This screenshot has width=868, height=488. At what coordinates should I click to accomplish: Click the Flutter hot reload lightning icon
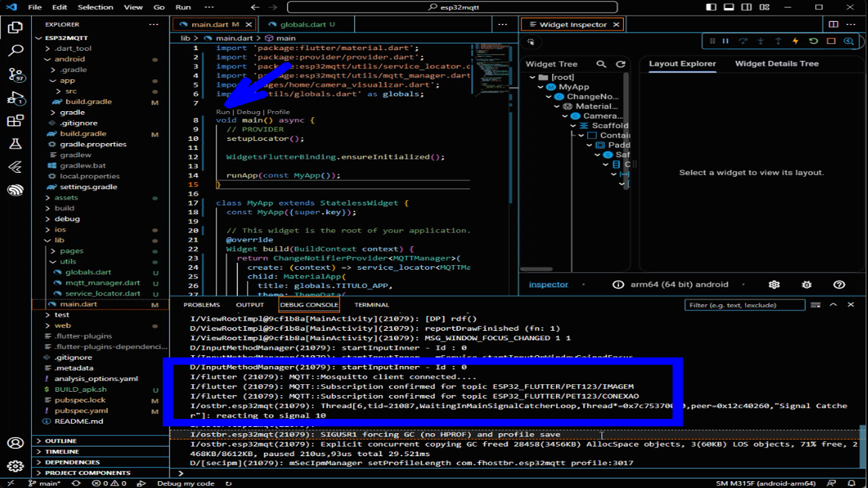(x=795, y=41)
